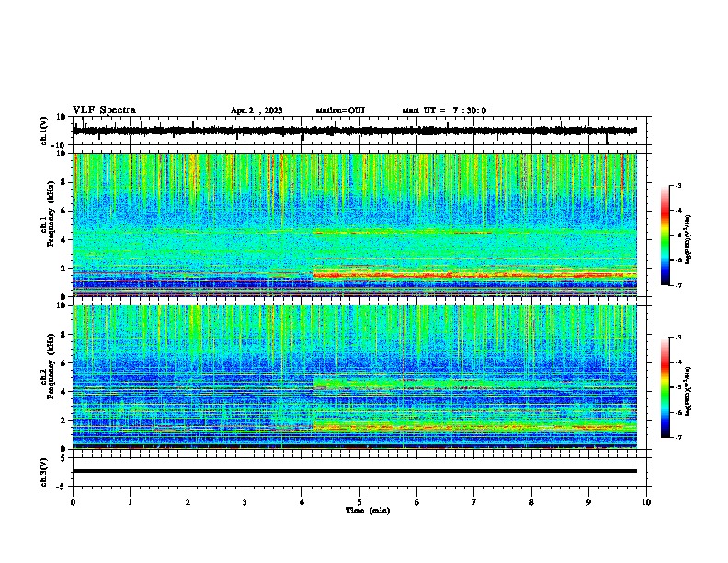
Task: Click the "-3" label atop ch.1 colorbar
Action: click(x=677, y=185)
